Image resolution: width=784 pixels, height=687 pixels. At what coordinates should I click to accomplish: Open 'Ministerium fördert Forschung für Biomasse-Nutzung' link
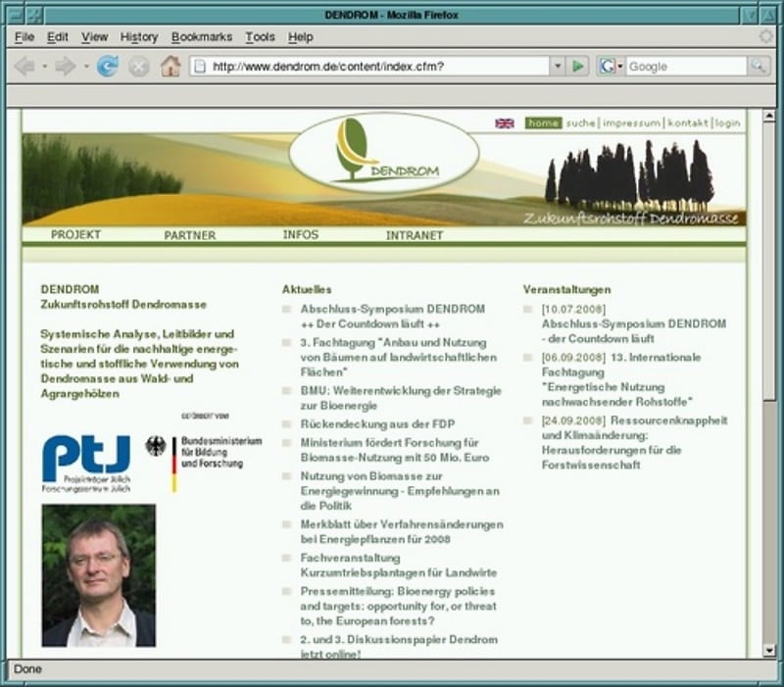click(395, 450)
